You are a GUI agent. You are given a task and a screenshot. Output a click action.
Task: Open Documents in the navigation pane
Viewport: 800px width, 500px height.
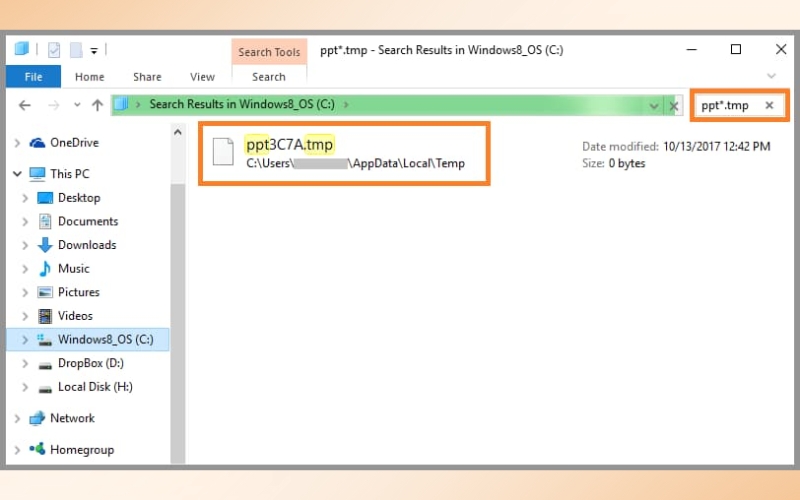(88, 221)
